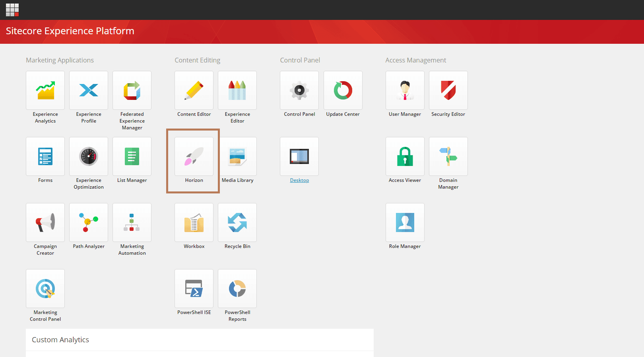644x357 pixels.
Task: Open the Campaign Creator
Action: coord(45,222)
